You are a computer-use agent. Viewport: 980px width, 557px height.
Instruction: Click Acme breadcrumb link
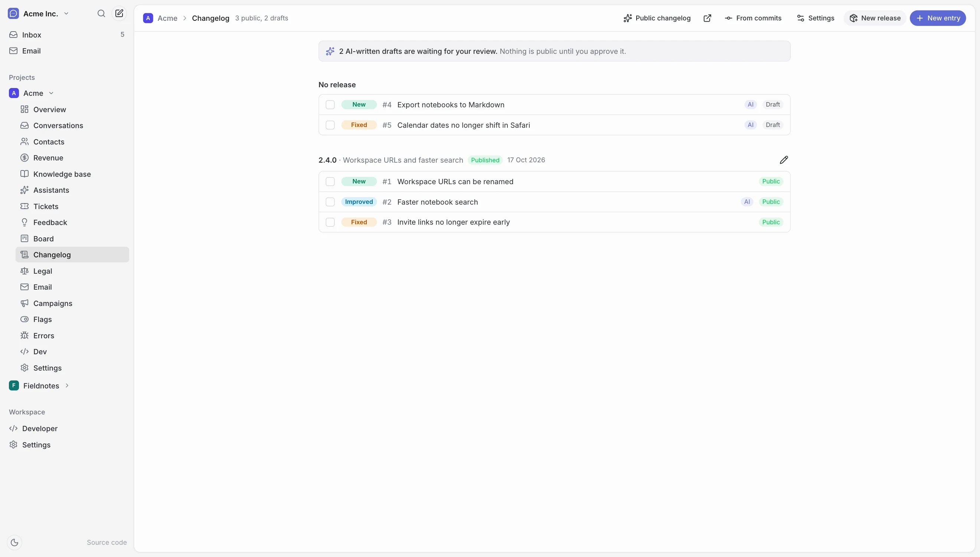click(167, 18)
